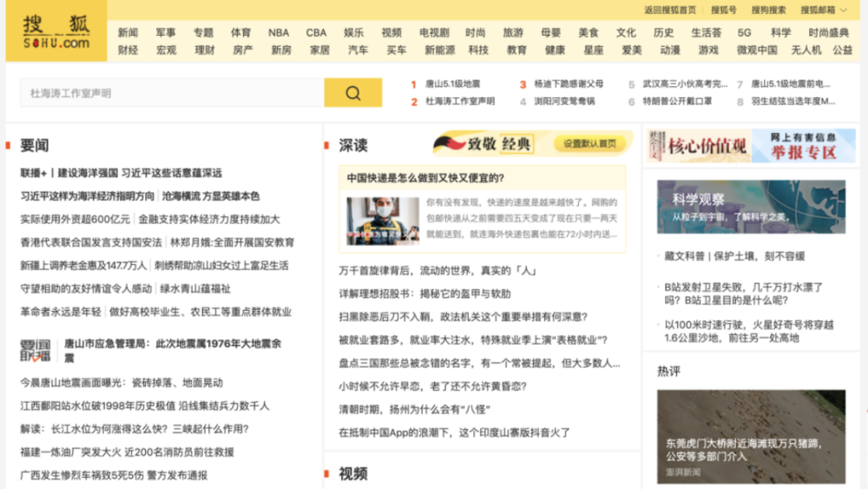Open the NBA navigation menu item
The height and width of the screenshot is (495, 868).
point(279,33)
